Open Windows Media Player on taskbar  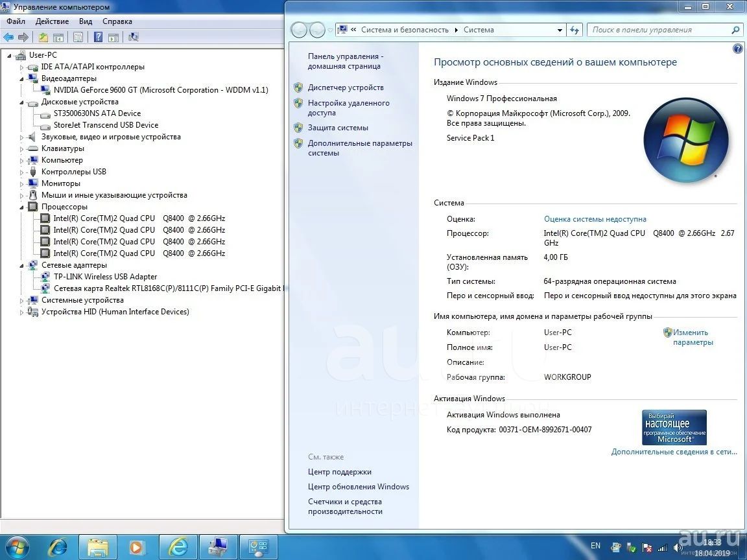click(x=137, y=547)
